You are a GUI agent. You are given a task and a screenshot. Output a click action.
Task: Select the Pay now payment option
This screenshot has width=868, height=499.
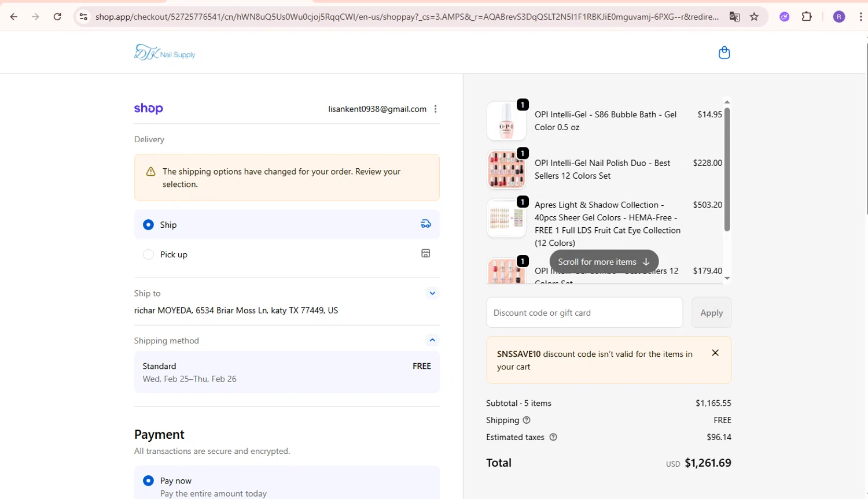pyautogui.click(x=149, y=480)
